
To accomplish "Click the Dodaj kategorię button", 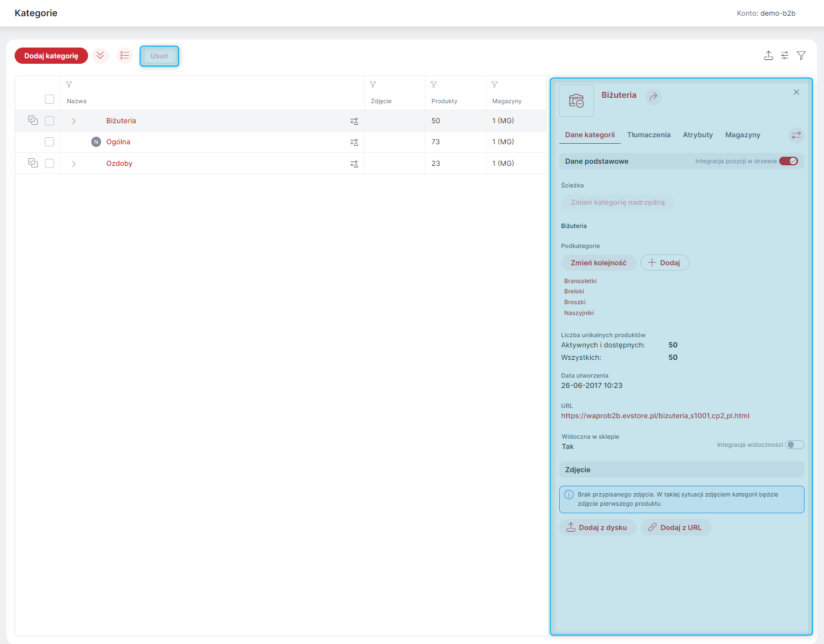I will 51,56.
